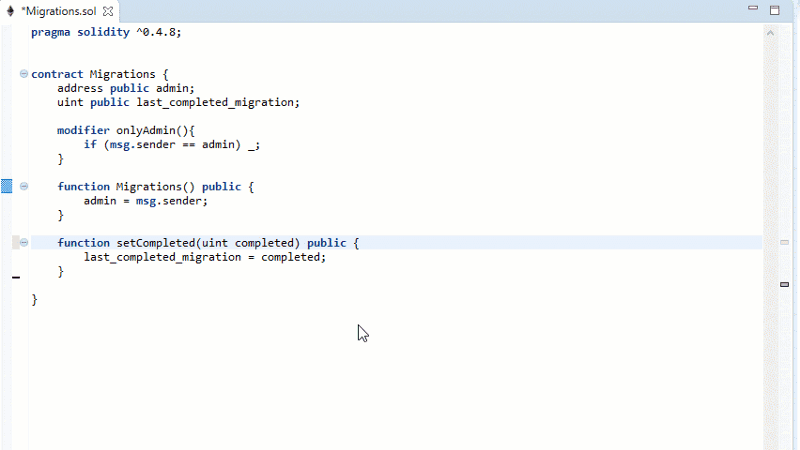Collapse the contract Migrations code block
The height and width of the screenshot is (450, 800).
click(x=24, y=74)
